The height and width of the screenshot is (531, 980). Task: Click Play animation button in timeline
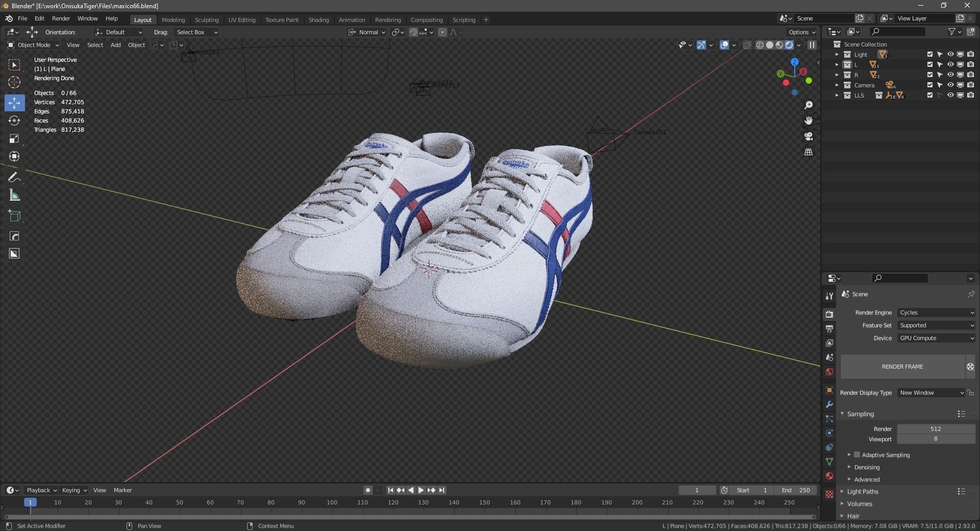421,490
